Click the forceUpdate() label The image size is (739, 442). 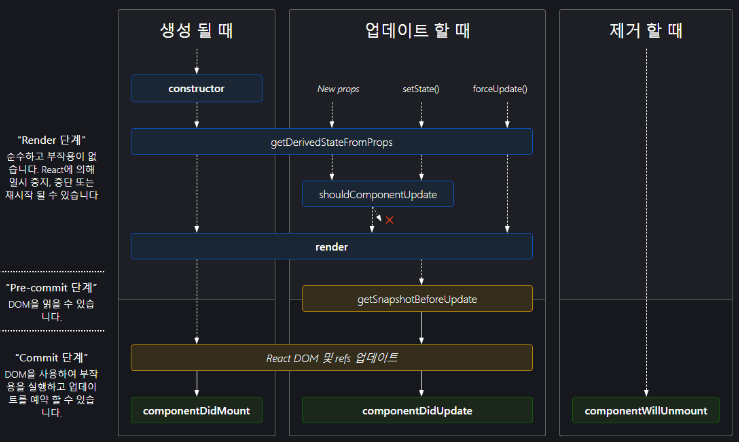500,89
